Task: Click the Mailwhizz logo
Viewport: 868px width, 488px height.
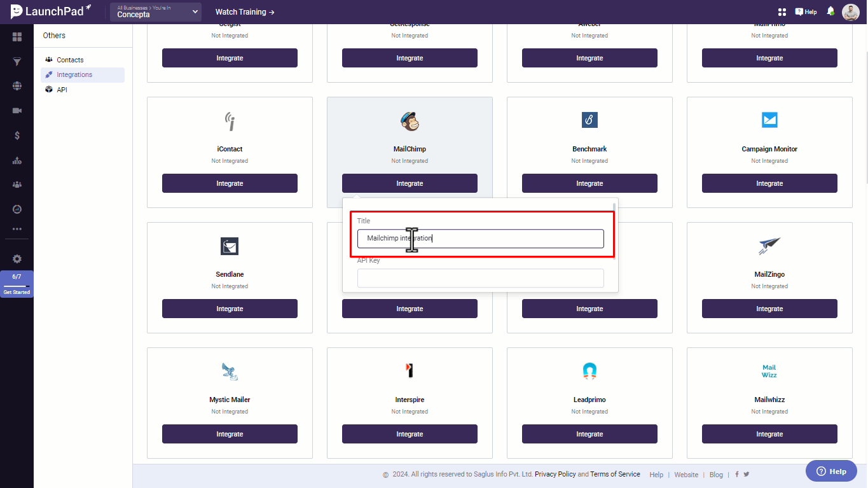Action: [769, 371]
